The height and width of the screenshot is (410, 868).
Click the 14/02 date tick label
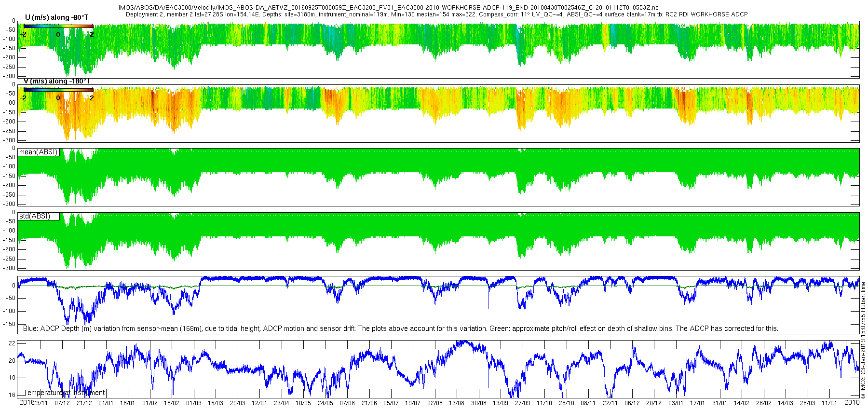742,403
